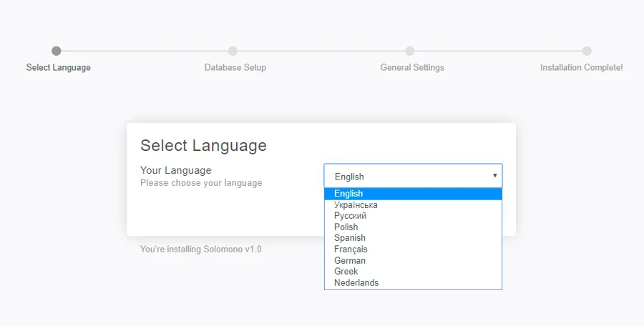644x326 pixels.
Task: Choose Greek in the dropdown
Action: pos(346,272)
